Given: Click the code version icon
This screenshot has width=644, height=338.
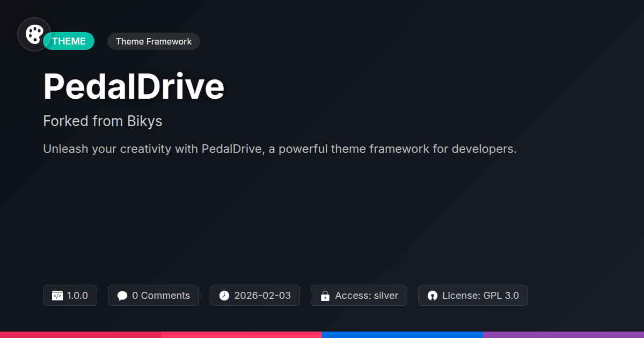Looking at the screenshot, I should 57,296.
